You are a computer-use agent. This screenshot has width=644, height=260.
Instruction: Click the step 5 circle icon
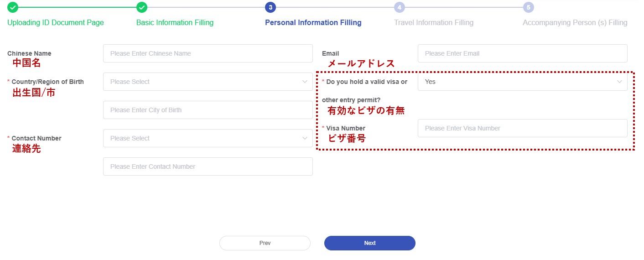click(529, 7)
